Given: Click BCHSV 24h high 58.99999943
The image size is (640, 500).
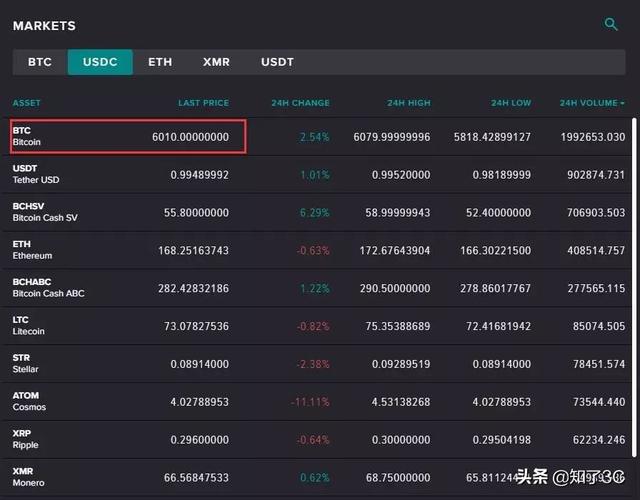Looking at the screenshot, I should tap(398, 213).
